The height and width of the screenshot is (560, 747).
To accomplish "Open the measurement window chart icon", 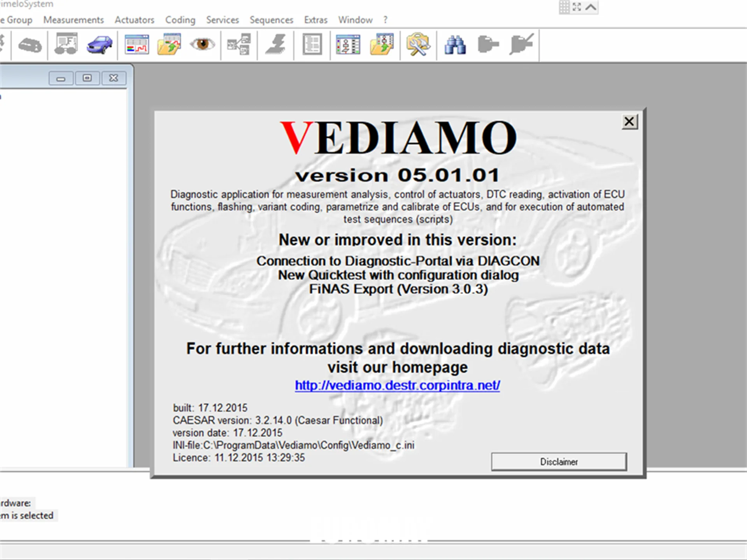I will point(137,44).
